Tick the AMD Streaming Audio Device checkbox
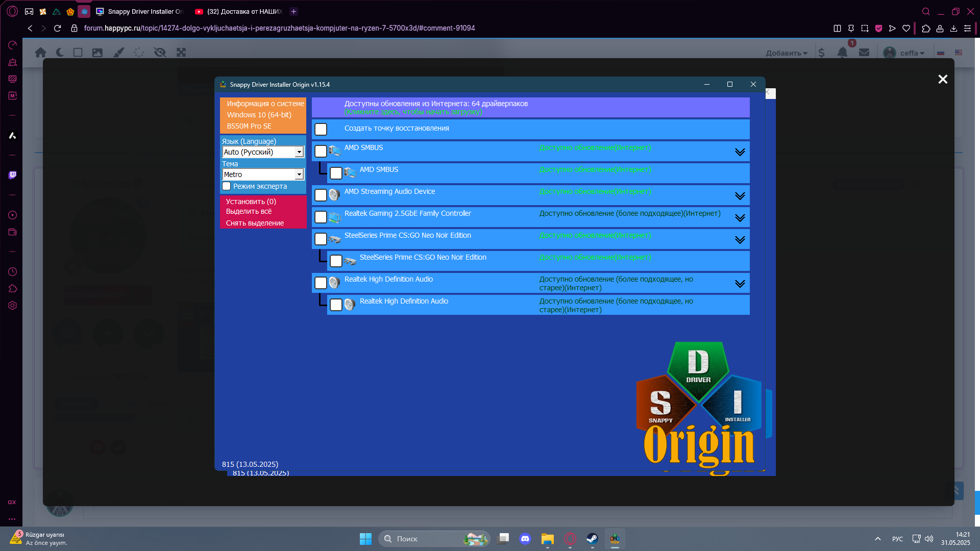 pyautogui.click(x=321, y=195)
